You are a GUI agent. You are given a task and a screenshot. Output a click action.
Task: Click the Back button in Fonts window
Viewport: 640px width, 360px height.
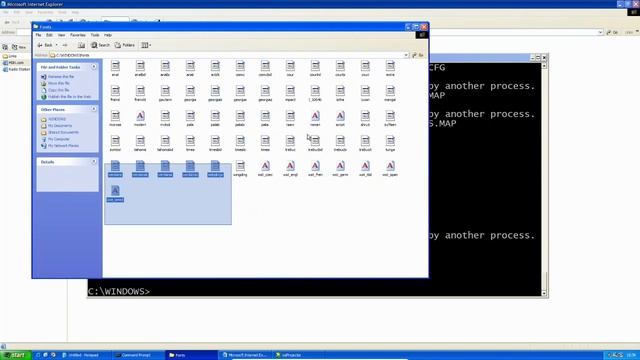coord(45,45)
